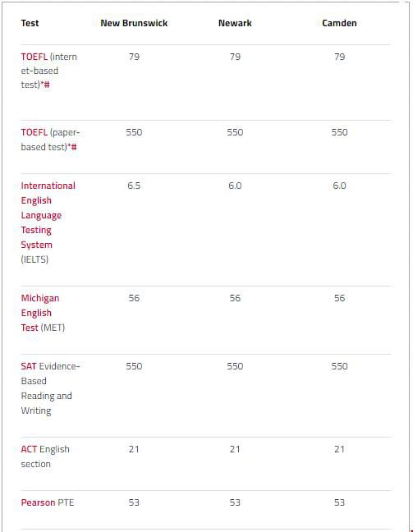This screenshot has width=413, height=532.
Task: Open International English Language Testing System link
Action: [48, 215]
